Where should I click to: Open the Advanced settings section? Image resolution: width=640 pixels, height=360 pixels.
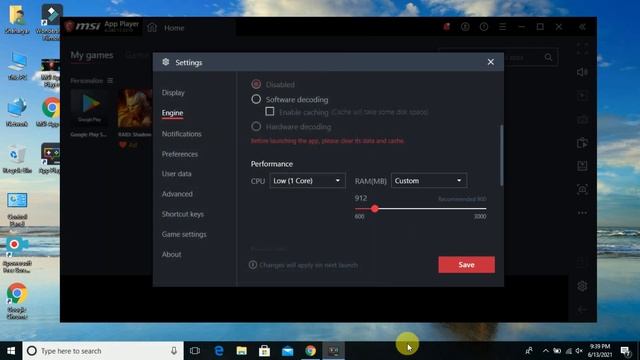177,194
